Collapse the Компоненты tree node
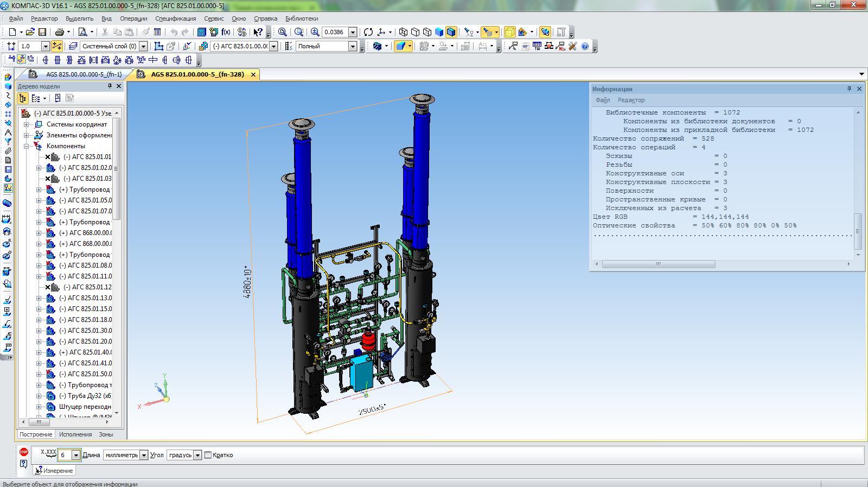This screenshot has width=868, height=487. coord(26,146)
